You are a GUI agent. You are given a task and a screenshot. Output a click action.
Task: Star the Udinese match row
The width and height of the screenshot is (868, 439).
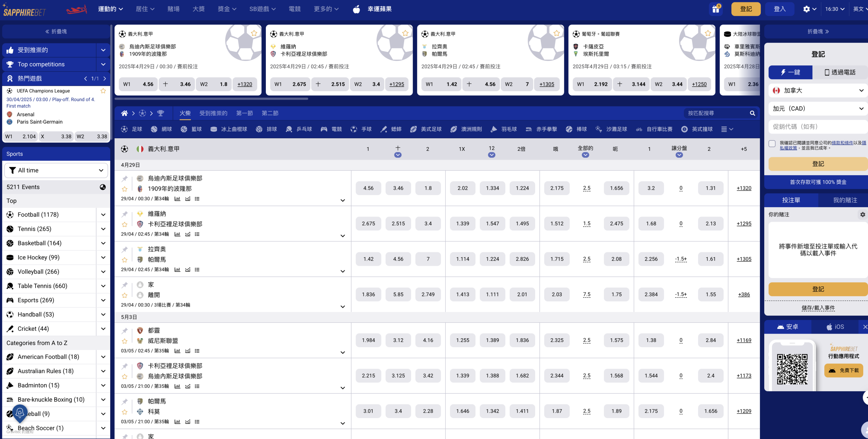pyautogui.click(x=124, y=189)
